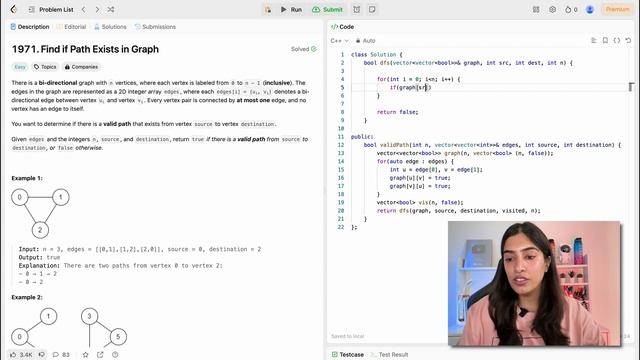Open the timer alarm clock icon
Screen dimensions: 640x360
357,9
